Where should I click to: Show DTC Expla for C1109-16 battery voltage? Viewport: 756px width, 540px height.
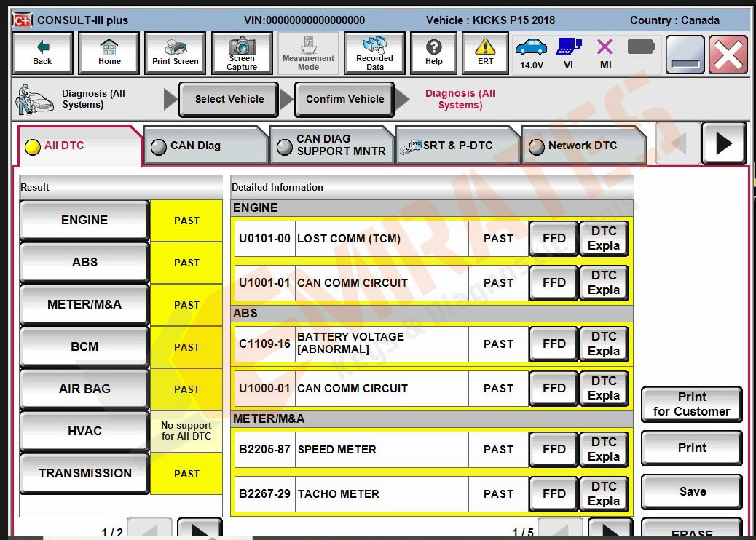[604, 344]
